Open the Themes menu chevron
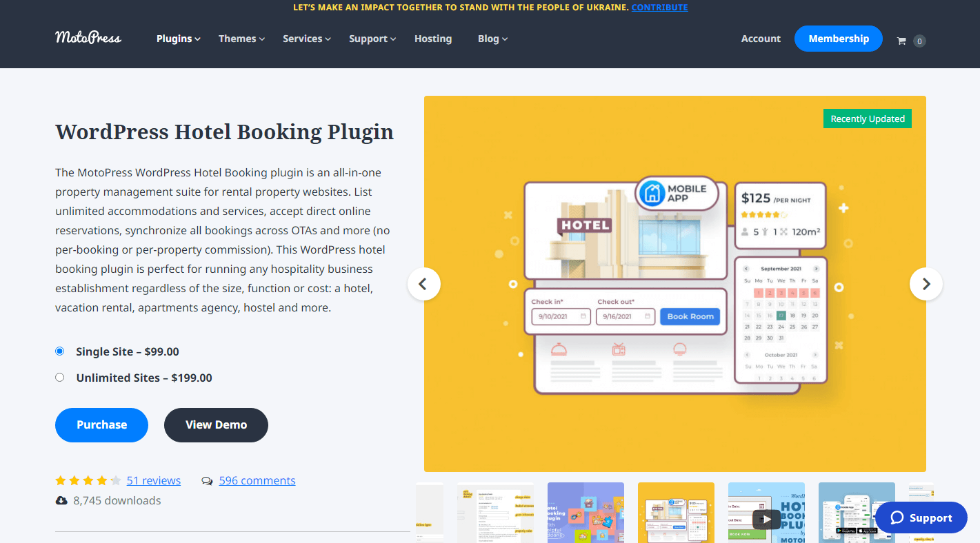This screenshot has height=543, width=980. [x=261, y=39]
